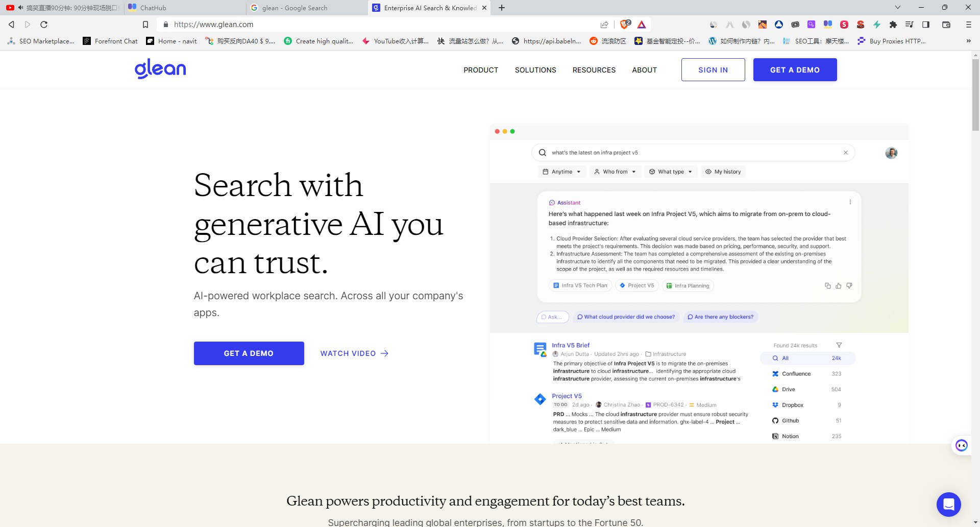Click What cloud provider did we choose

[x=626, y=317]
